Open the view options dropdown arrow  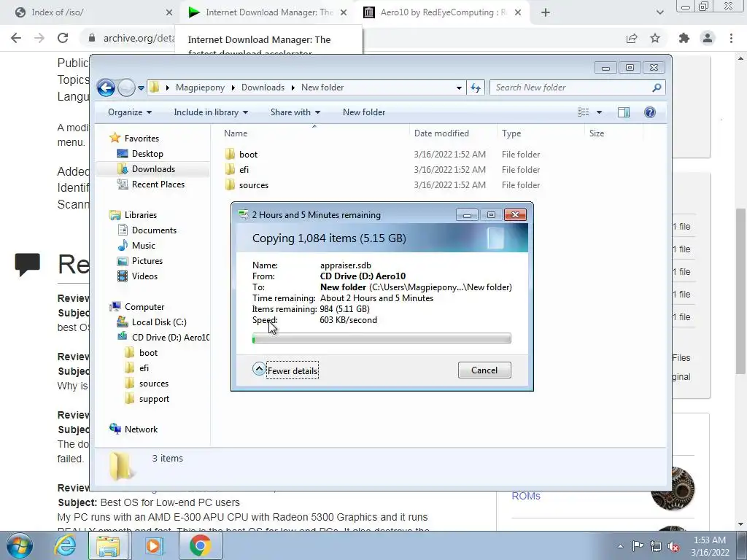[600, 112]
